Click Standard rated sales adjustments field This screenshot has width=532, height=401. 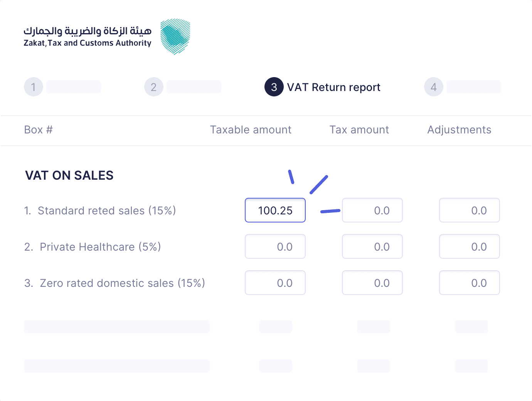(x=470, y=210)
